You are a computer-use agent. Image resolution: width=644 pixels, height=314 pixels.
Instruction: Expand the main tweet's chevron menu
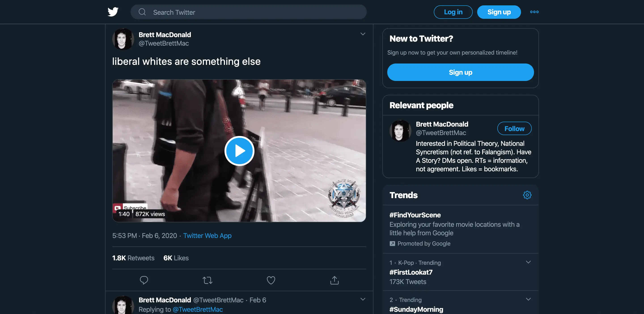pyautogui.click(x=363, y=34)
